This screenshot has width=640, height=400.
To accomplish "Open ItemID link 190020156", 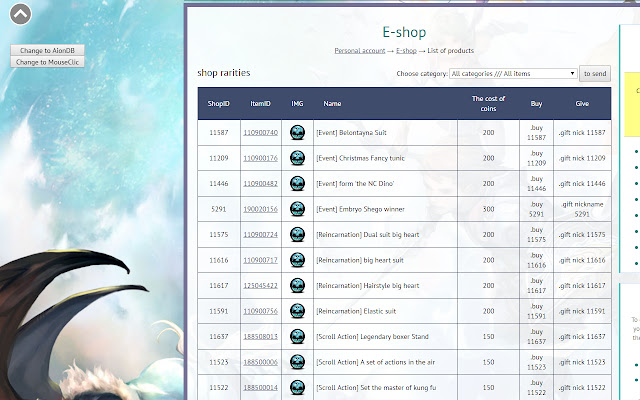I will click(x=260, y=209).
